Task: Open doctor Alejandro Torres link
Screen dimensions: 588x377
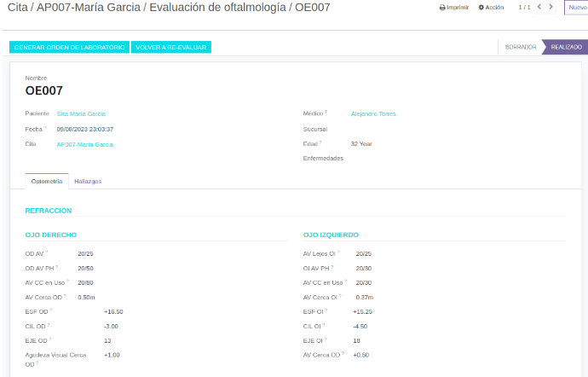Action: click(x=373, y=113)
